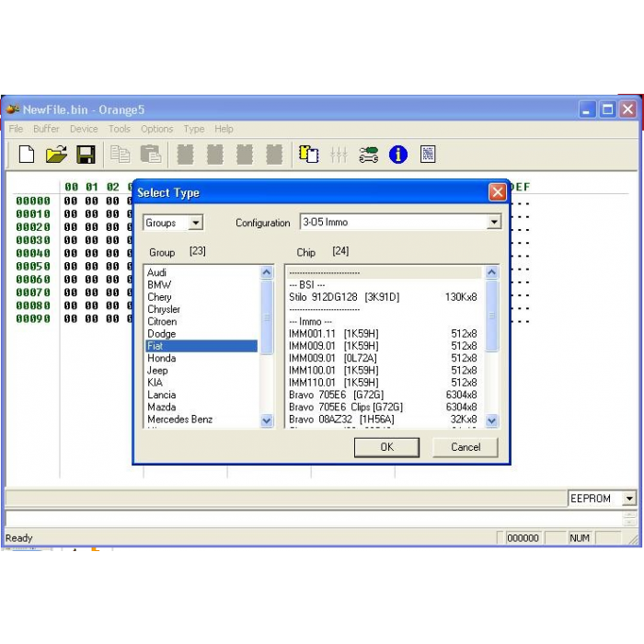
Task: Click the Chip list scrollbar thumb
Action: click(x=491, y=316)
